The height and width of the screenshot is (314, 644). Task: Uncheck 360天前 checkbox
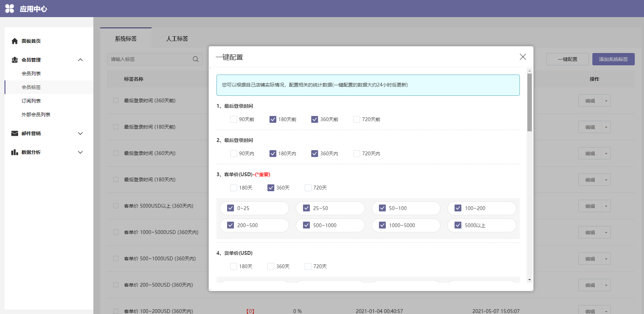coord(315,119)
